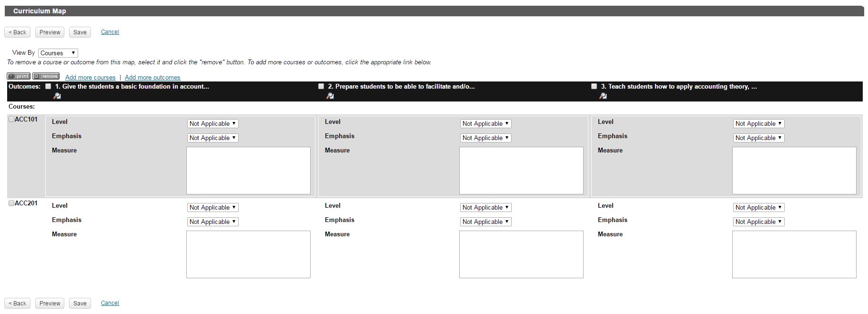Open ACC101 Emphasis dropdown for outcome 3
The image size is (868, 314).
(759, 138)
